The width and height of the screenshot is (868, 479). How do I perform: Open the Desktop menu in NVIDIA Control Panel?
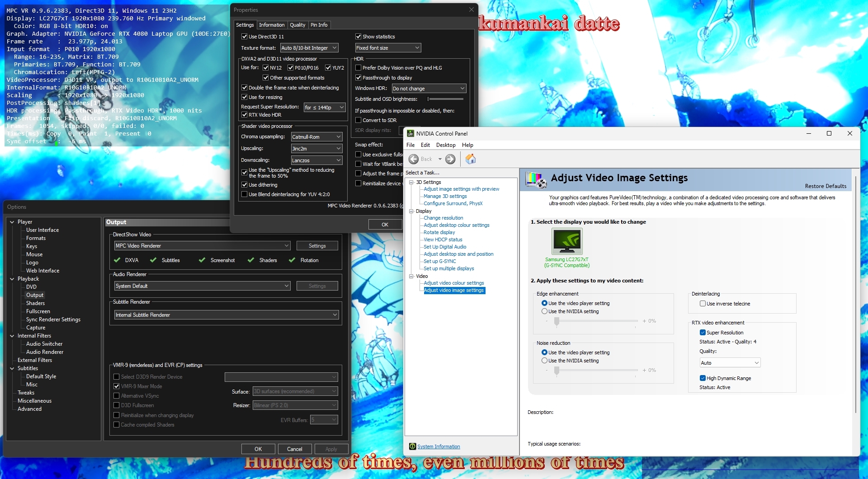pyautogui.click(x=446, y=145)
